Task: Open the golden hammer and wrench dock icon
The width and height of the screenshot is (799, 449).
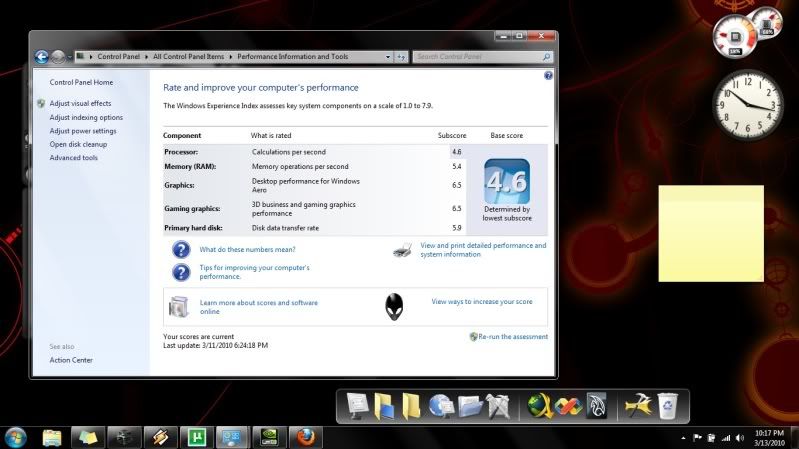Action: 638,406
